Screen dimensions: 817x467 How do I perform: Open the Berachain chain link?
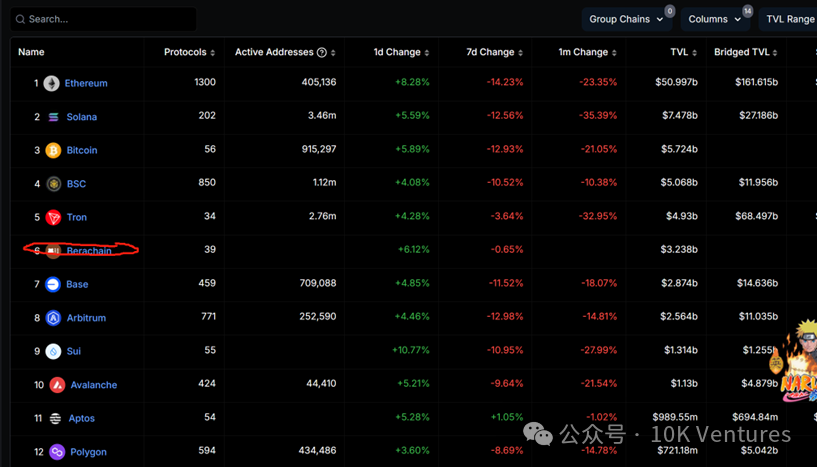[89, 251]
